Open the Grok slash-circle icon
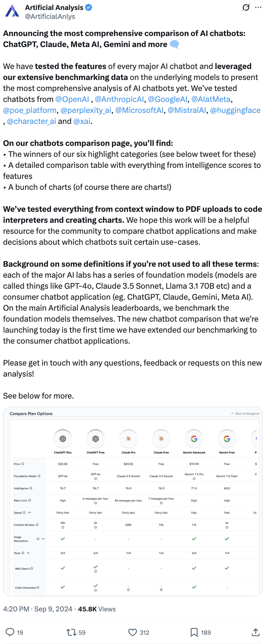 click(x=246, y=8)
